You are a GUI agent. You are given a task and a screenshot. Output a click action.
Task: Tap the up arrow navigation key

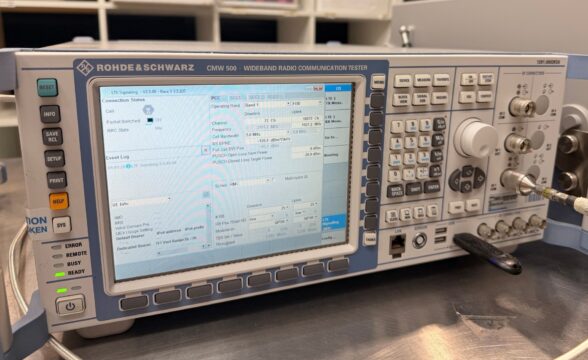click(x=468, y=172)
